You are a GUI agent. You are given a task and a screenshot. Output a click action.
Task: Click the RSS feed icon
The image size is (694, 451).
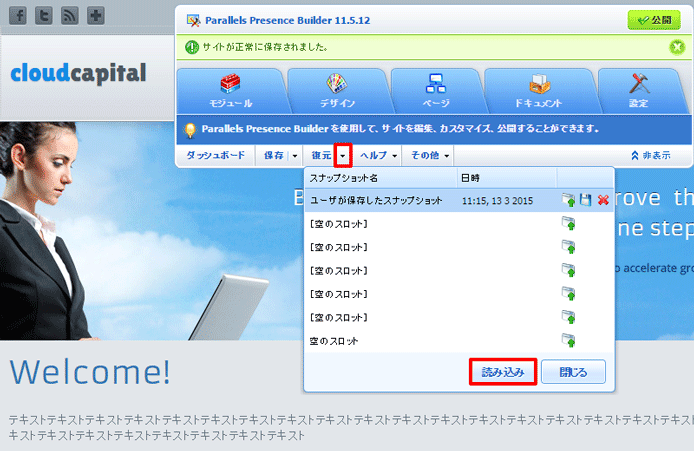[70, 17]
